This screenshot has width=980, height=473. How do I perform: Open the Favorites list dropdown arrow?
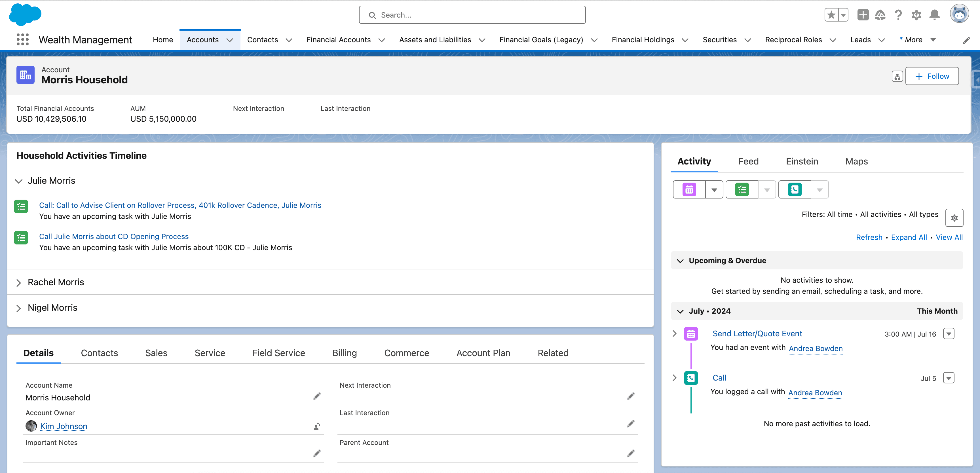point(843,15)
